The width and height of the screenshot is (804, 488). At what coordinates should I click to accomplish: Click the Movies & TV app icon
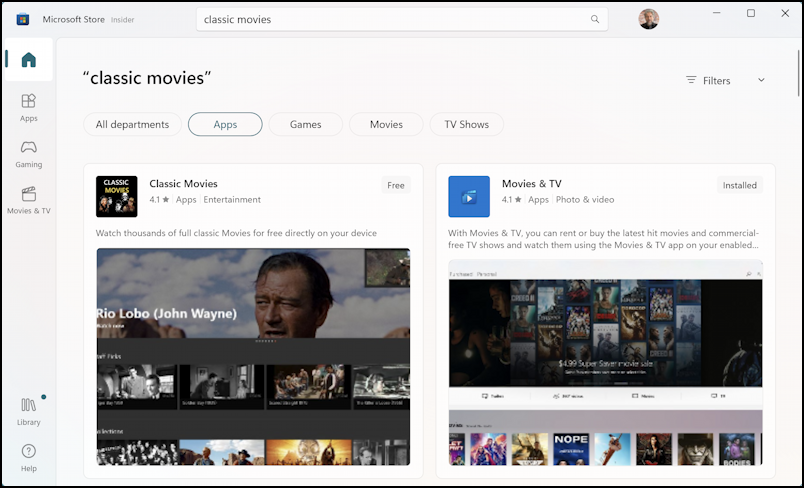click(x=469, y=196)
